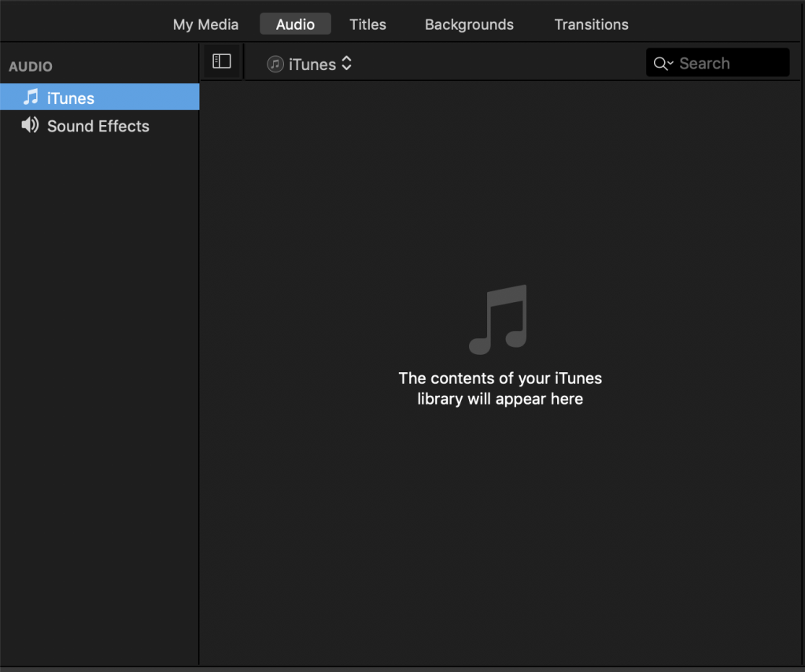
Task: Choose Sound Effects in the sidebar list
Action: click(98, 126)
